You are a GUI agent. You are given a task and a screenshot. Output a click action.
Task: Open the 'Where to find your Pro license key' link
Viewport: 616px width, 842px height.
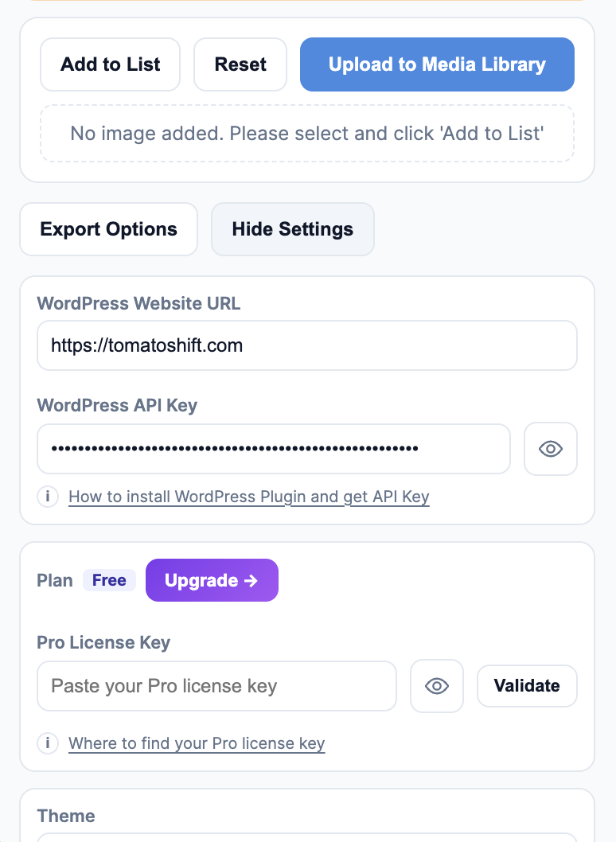point(197,743)
